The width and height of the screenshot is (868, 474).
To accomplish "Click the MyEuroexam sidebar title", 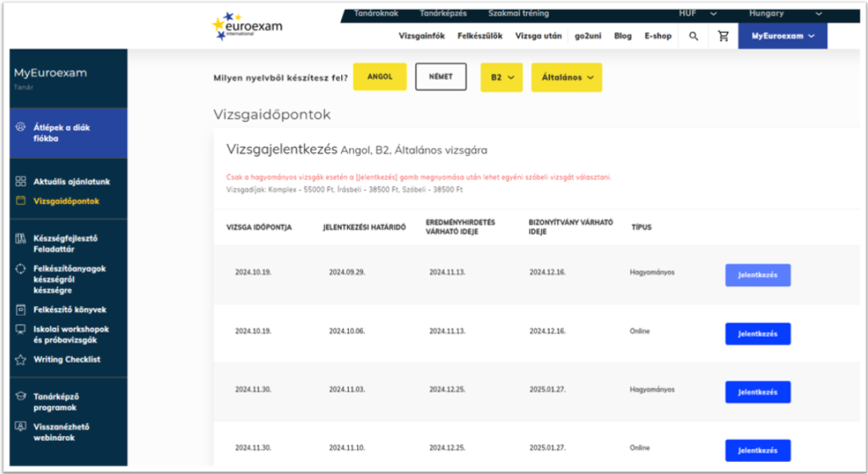I will 50,73.
